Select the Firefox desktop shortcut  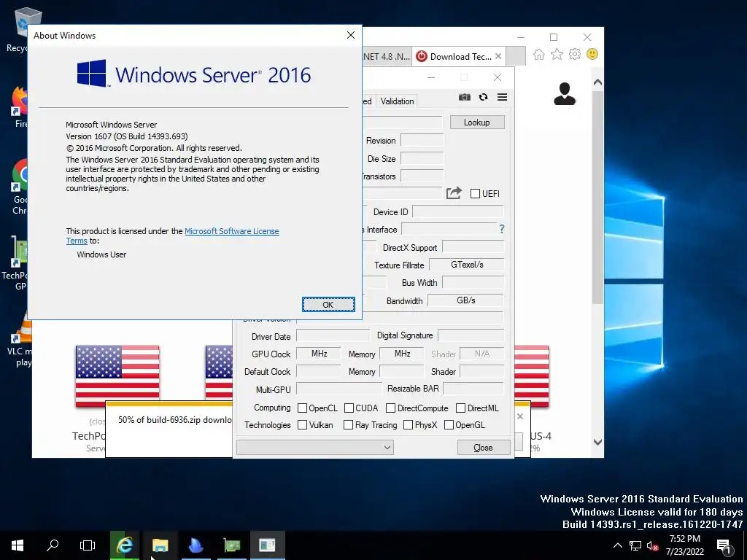19,107
